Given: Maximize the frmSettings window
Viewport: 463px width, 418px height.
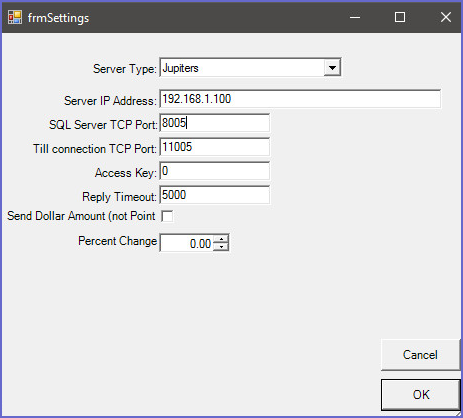Looking at the screenshot, I should click(x=400, y=17).
